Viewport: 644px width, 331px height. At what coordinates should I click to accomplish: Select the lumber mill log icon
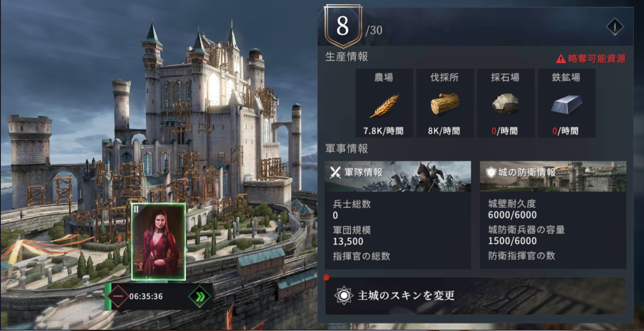[x=444, y=104]
